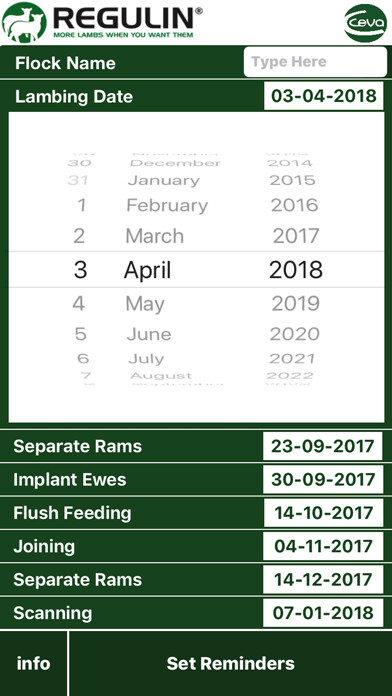Image resolution: width=392 pixels, height=696 pixels.
Task: Pick 2020 in the year wheel
Action: point(295,334)
